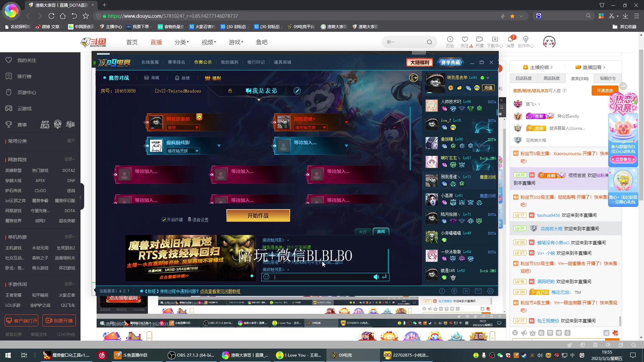644x362 pixels.
Task: Expand the 常用分类 section with 展开
Action: pyautogui.click(x=71, y=141)
